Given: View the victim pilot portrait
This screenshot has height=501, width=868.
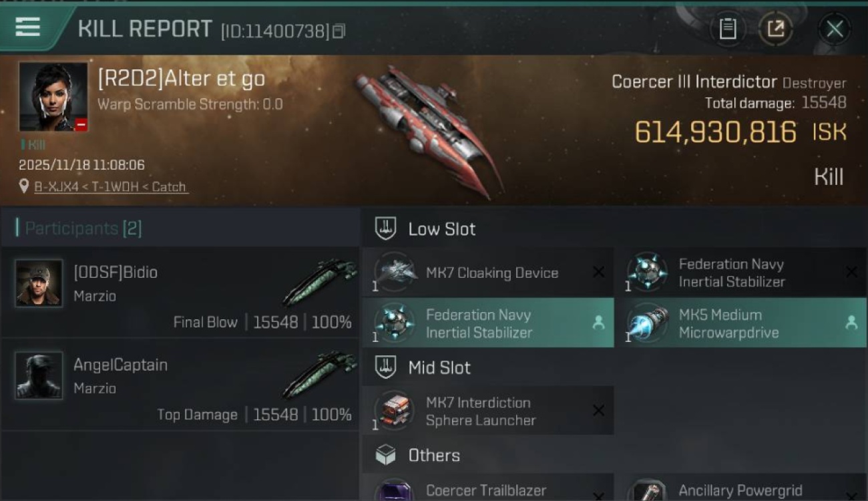Looking at the screenshot, I should point(53,96).
